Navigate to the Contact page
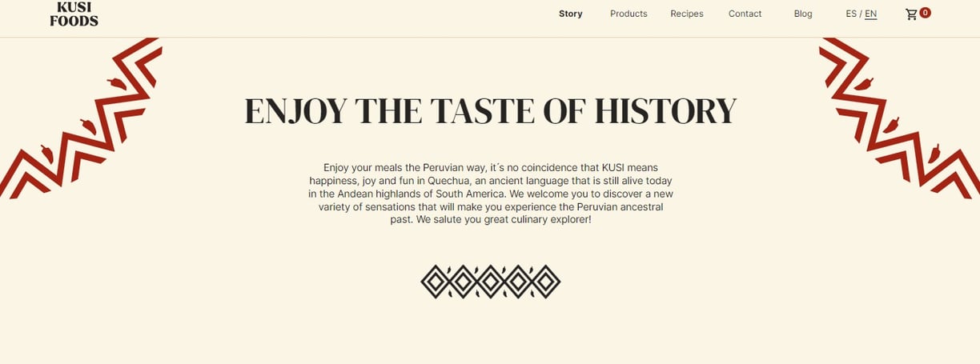The image size is (980, 364). coord(745,14)
